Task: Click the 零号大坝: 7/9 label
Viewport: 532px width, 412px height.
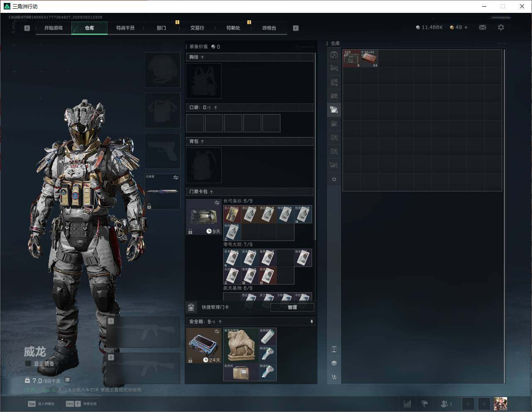Action: [x=238, y=245]
